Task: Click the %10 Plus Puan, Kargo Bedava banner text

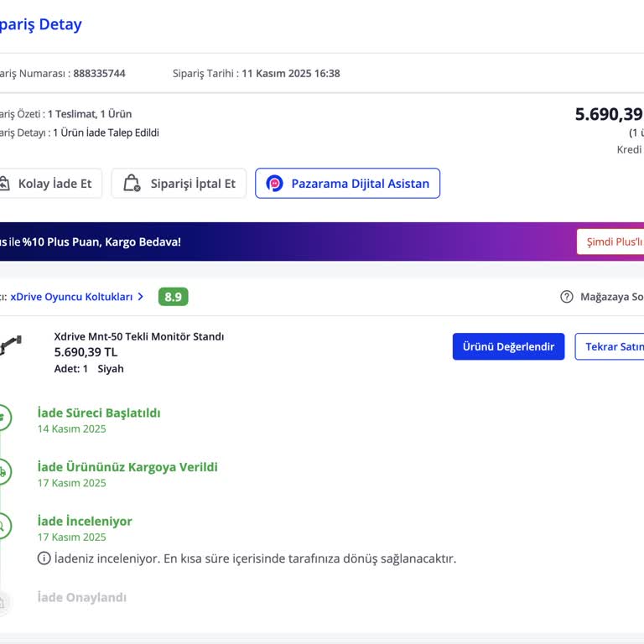Action: point(101,242)
